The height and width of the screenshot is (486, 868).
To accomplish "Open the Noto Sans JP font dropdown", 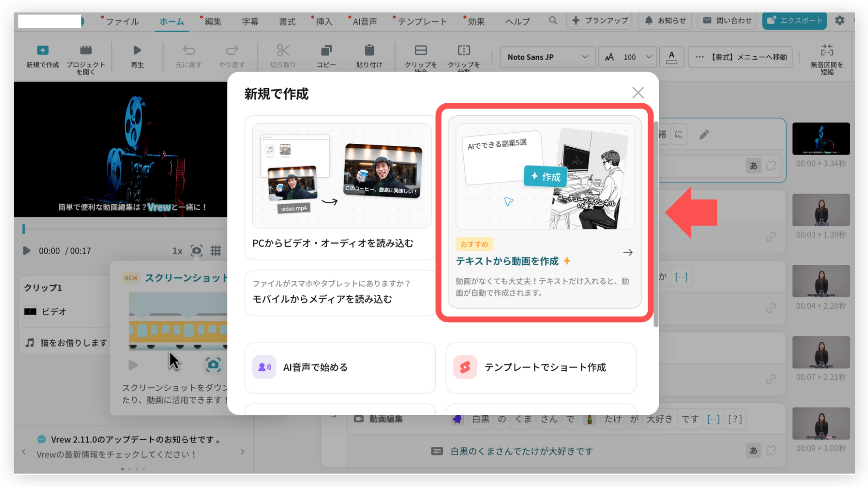I will (547, 57).
